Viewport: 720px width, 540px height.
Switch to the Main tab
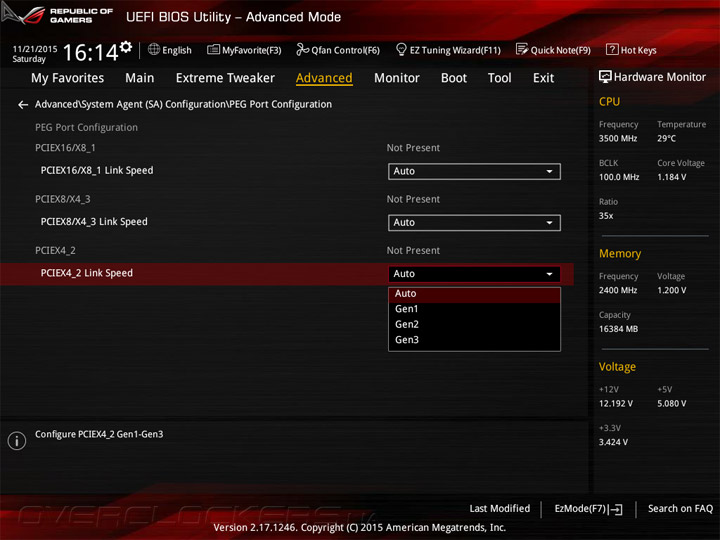click(x=140, y=78)
